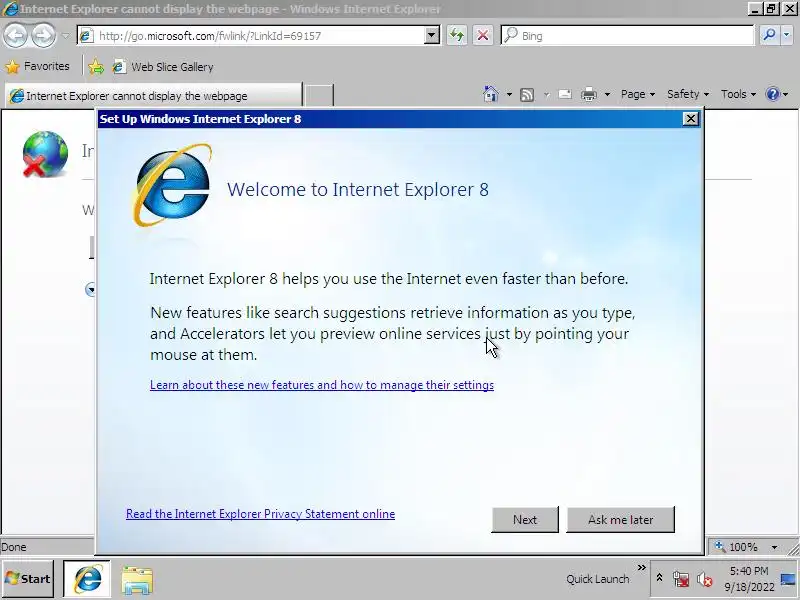Show hidden tray icons arrow

[659, 579]
